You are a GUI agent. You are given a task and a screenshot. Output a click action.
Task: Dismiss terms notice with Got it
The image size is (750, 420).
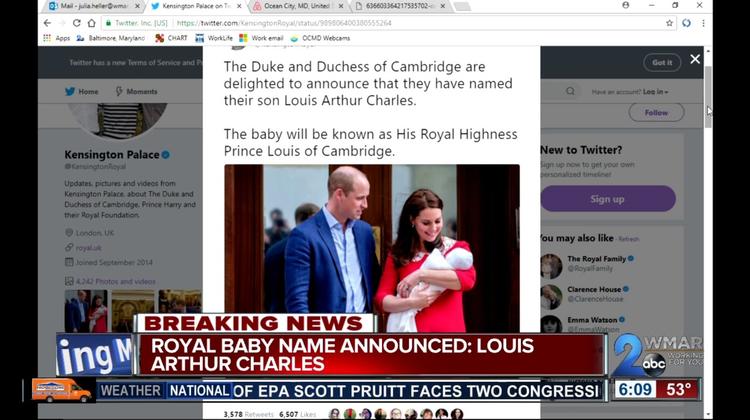pyautogui.click(x=662, y=63)
